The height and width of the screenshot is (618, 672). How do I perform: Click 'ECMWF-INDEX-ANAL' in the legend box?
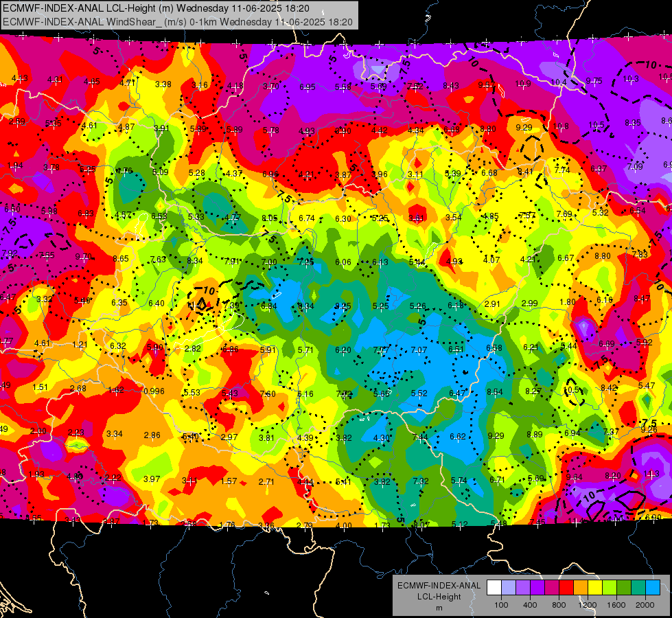coord(439,586)
